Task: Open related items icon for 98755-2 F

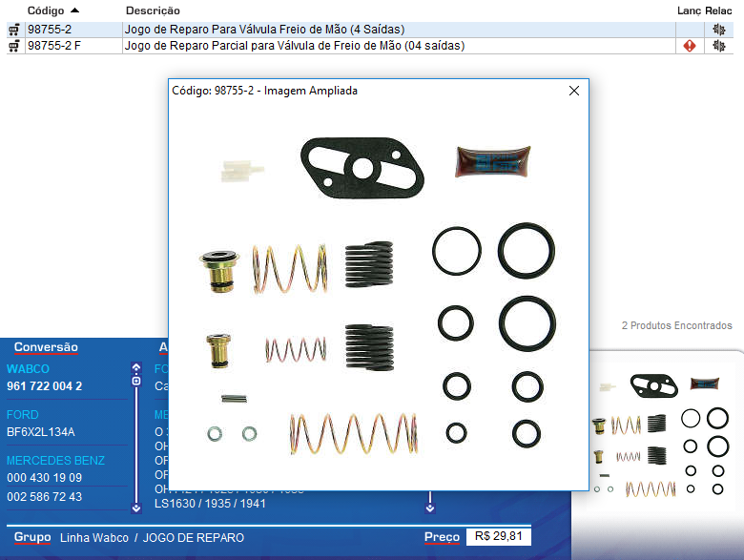Action: 719,46
